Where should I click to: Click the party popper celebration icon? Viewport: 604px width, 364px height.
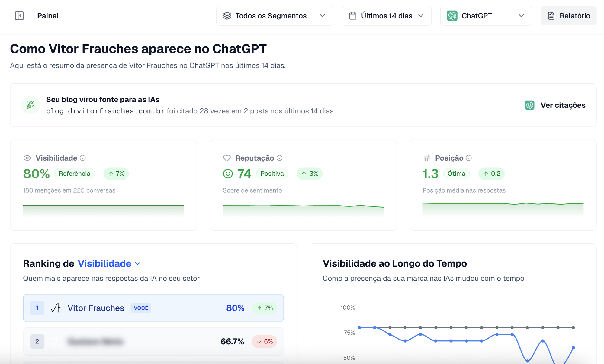31,105
